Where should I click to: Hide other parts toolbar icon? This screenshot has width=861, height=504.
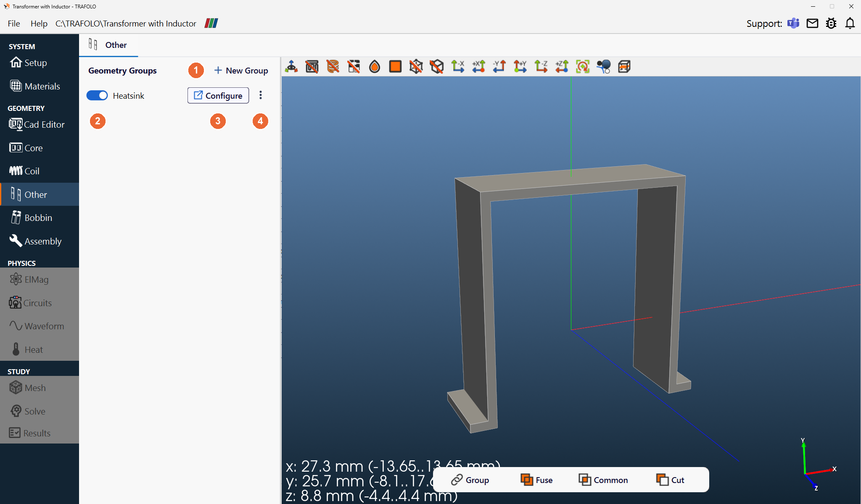pyautogui.click(x=354, y=66)
